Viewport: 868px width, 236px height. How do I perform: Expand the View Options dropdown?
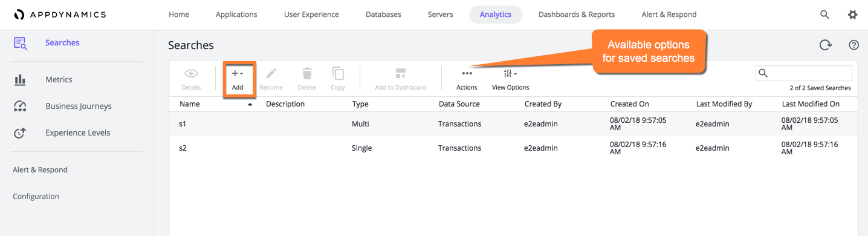[510, 74]
